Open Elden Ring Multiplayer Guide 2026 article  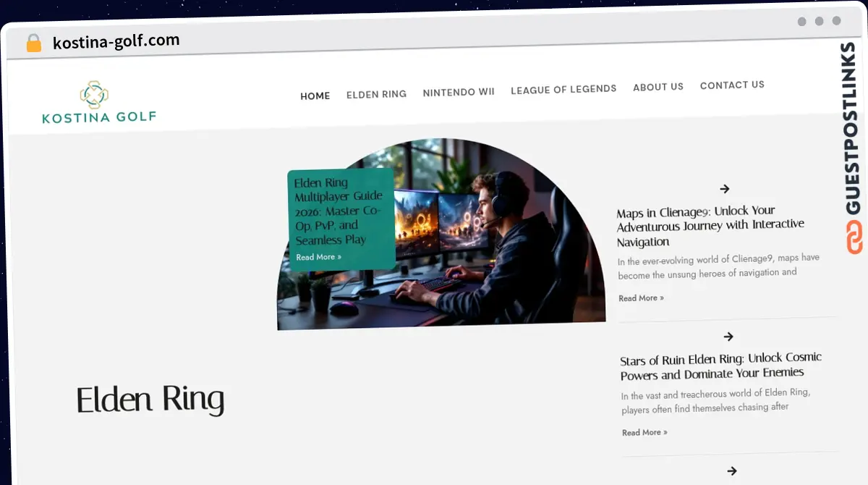(338, 211)
